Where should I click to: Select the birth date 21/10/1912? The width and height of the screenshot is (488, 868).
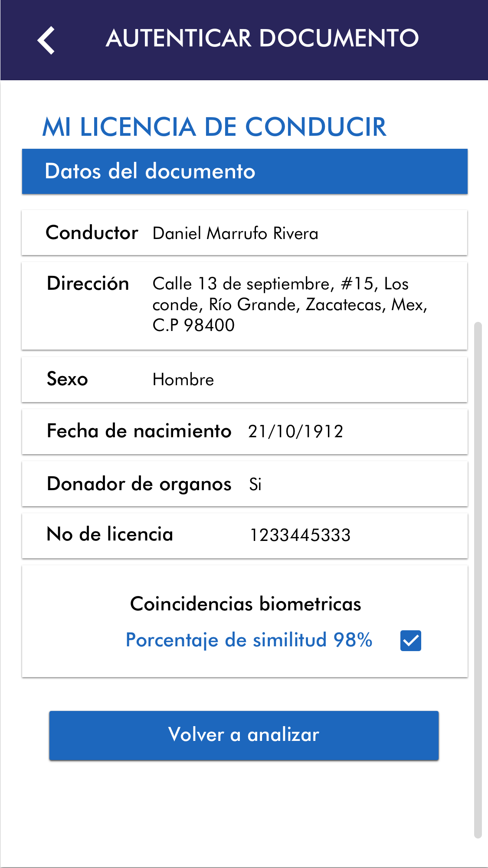(296, 432)
